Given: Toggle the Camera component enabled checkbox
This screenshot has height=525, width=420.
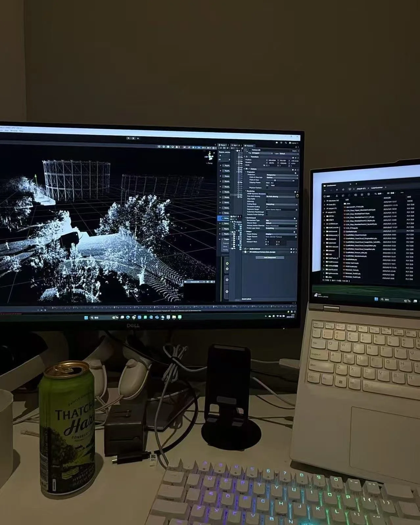Looking at the screenshot, I should click(249, 169).
